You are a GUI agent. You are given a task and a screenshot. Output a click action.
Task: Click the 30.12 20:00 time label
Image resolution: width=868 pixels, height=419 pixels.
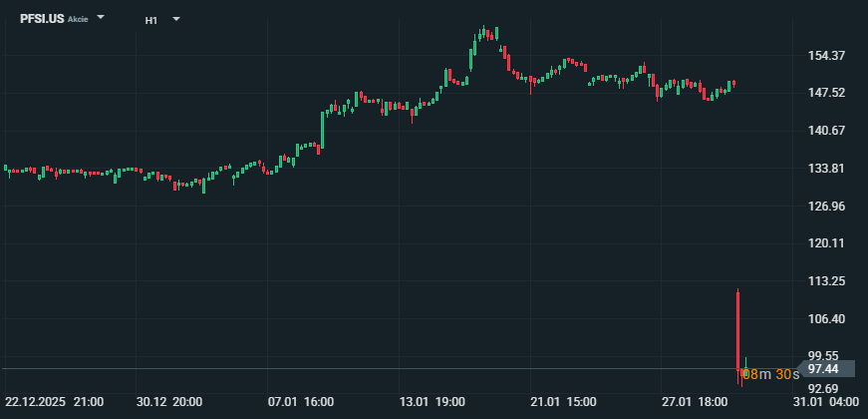point(169,402)
